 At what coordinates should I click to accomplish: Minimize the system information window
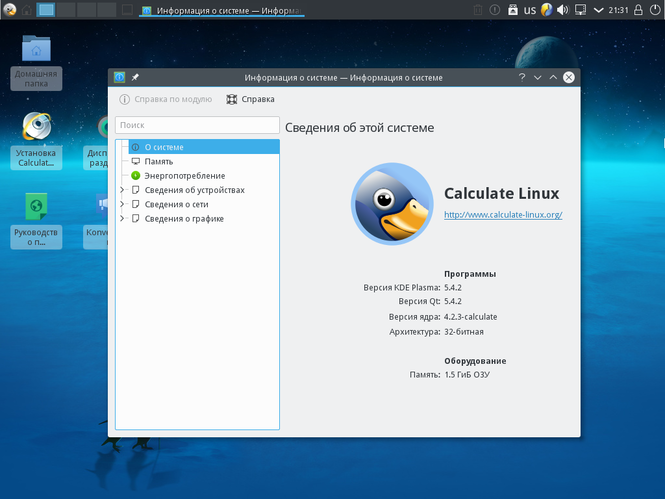[537, 77]
